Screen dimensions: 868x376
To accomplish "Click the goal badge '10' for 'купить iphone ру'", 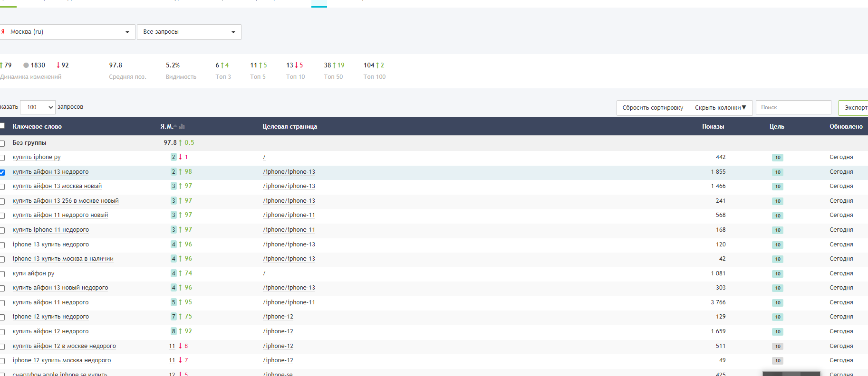I will click(778, 158).
